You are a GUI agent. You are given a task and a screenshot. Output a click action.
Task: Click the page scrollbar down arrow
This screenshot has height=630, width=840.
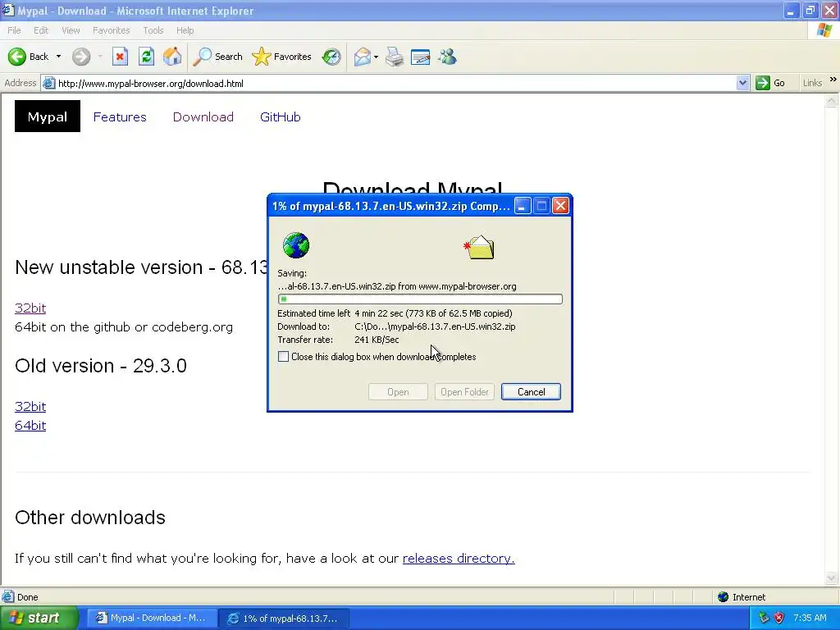[832, 578]
